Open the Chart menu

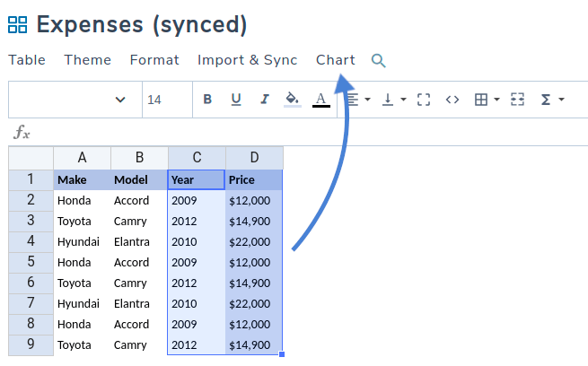(x=335, y=60)
